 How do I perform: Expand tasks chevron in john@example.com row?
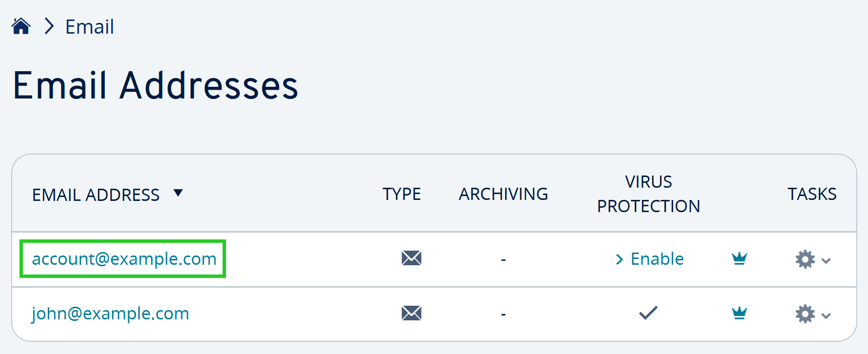826,315
